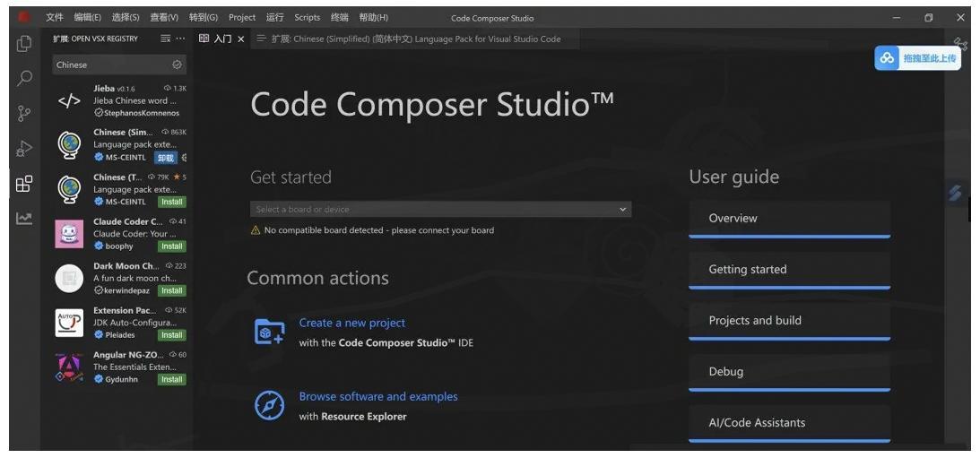Image resolution: width=980 pixels, height=458 pixels.
Task: Open manage gear next to 卸载 button
Action: [x=184, y=158]
